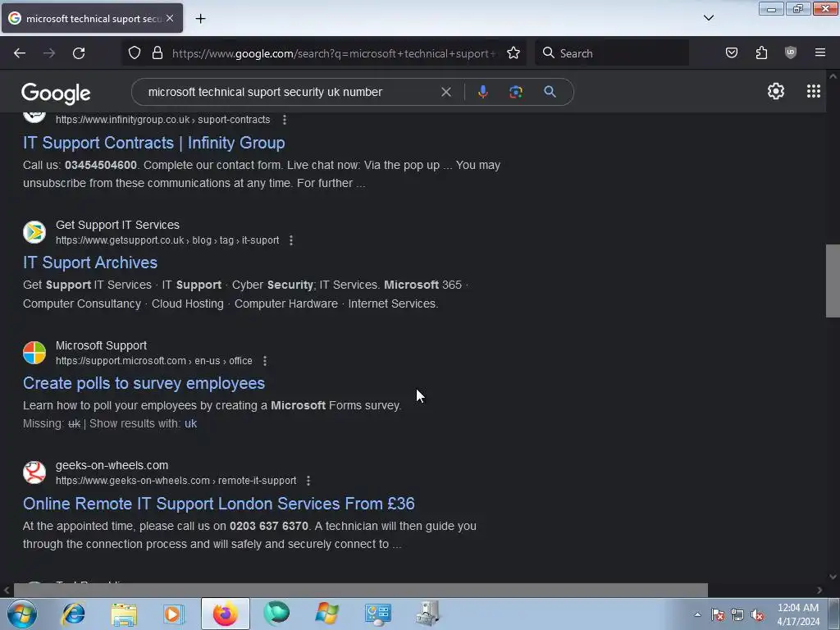This screenshot has height=630, width=840.
Task: Click Get Support IT Services favicon
Action: tap(34, 232)
